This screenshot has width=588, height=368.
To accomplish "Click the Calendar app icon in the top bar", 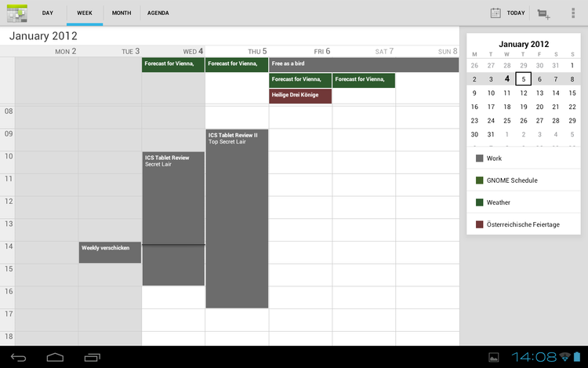I will coord(17,13).
